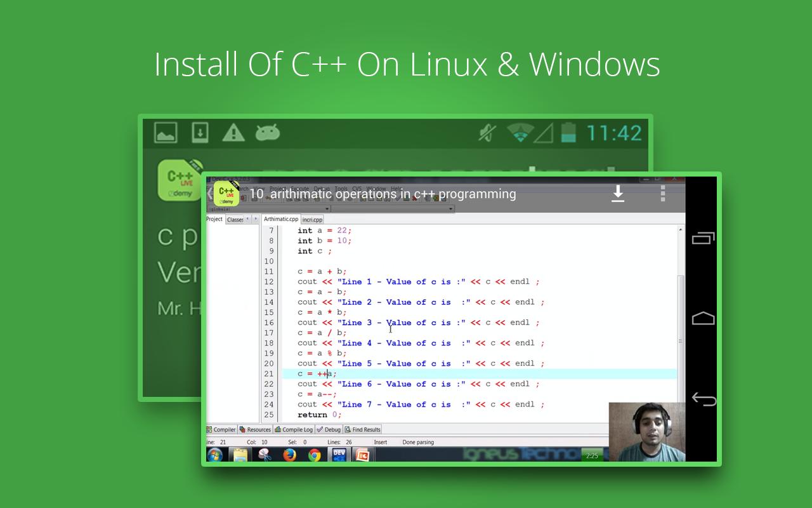Open the three-dot overflow menu
The image size is (812, 508).
pyautogui.click(x=662, y=195)
